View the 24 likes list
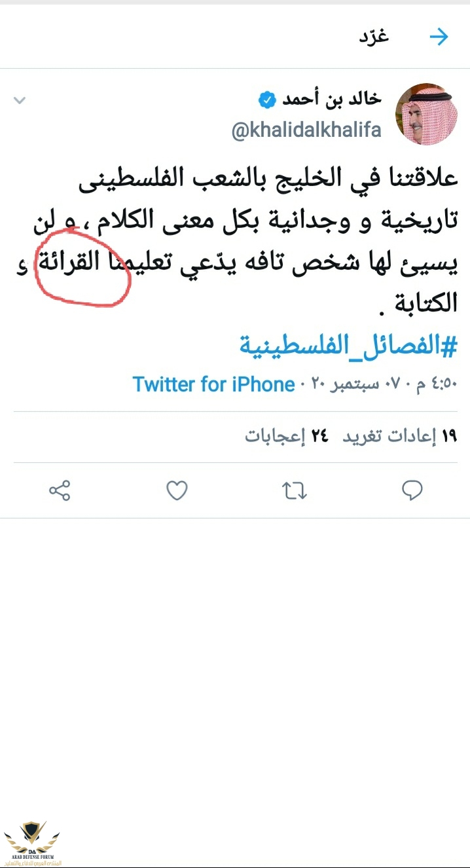470x868 pixels. 286,437
